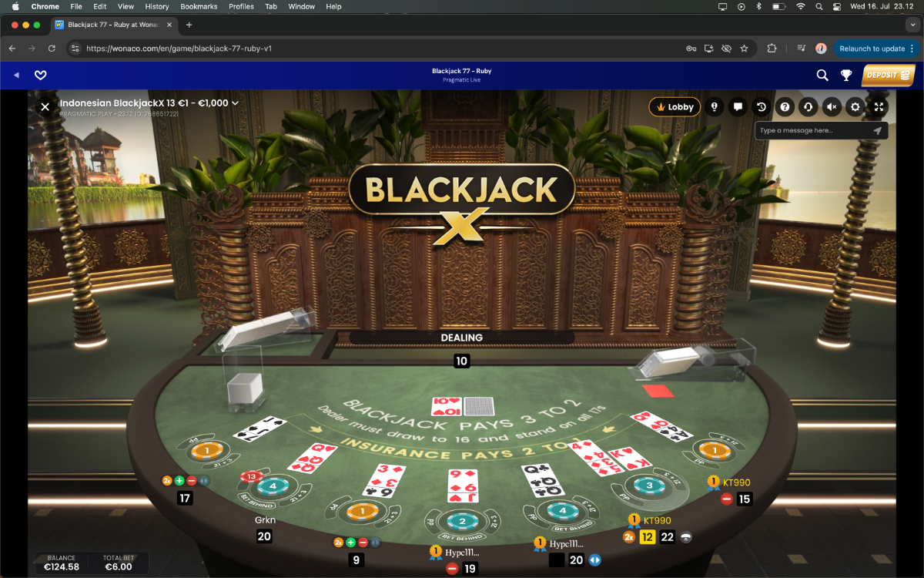Expand Indonesian BlackjackX table dropdown
Viewport: 924px width, 578px height.
coord(235,102)
